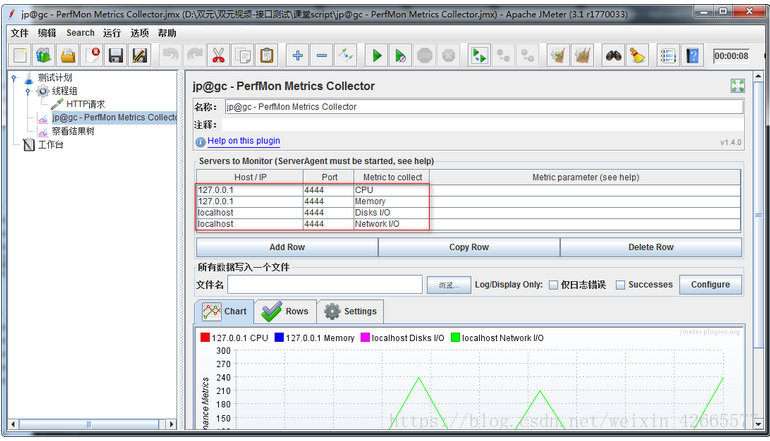Click the Remote shutdown all icon

point(527,55)
